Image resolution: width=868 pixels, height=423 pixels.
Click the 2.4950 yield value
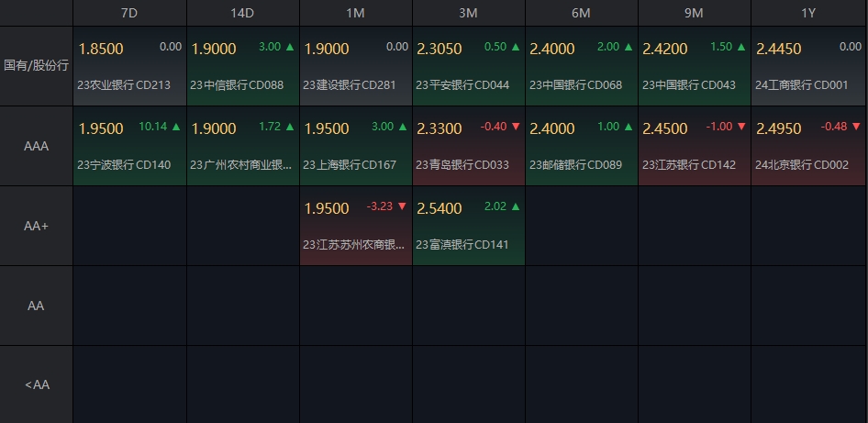tap(778, 128)
